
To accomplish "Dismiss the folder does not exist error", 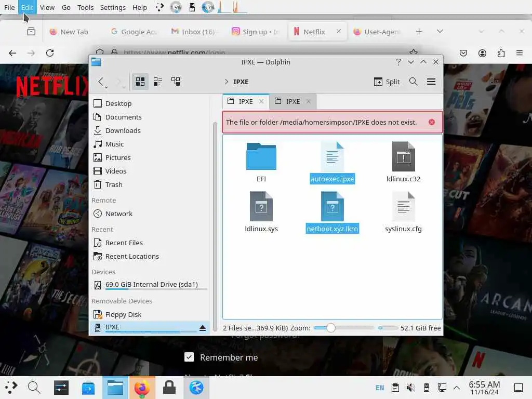I will coord(432,122).
